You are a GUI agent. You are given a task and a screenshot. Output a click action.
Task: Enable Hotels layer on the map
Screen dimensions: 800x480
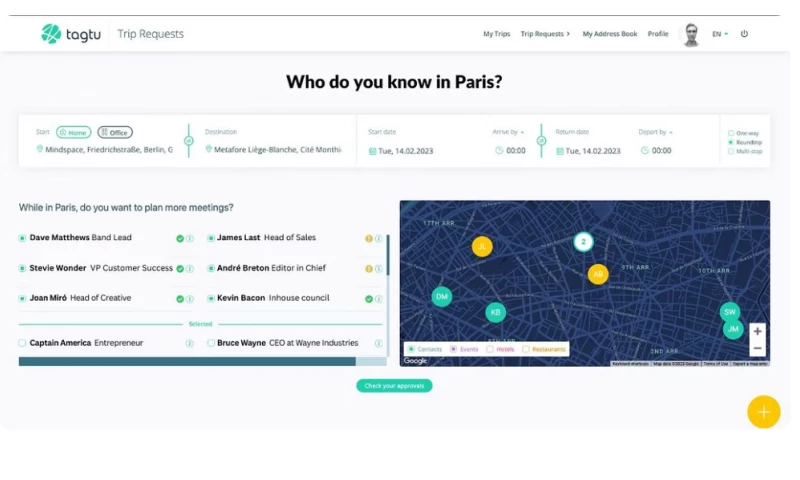coord(490,349)
